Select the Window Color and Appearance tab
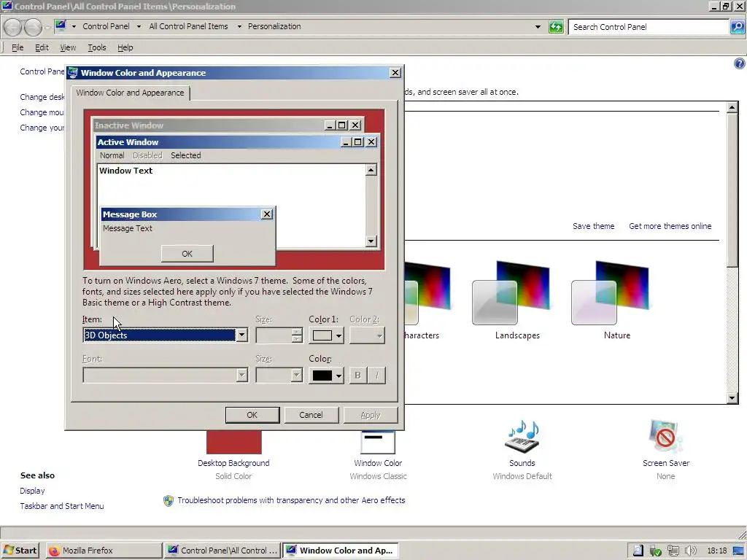The height and width of the screenshot is (560, 747). point(130,93)
